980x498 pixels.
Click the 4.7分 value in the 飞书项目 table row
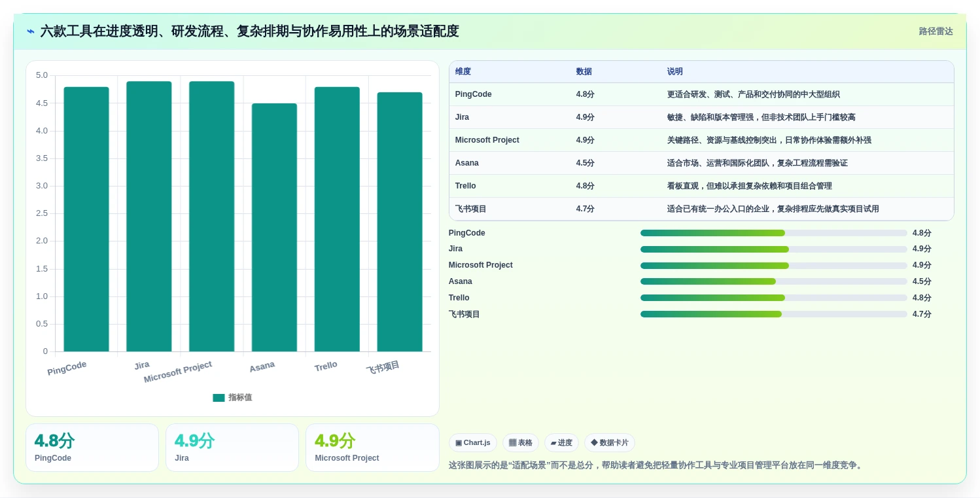pyautogui.click(x=586, y=209)
